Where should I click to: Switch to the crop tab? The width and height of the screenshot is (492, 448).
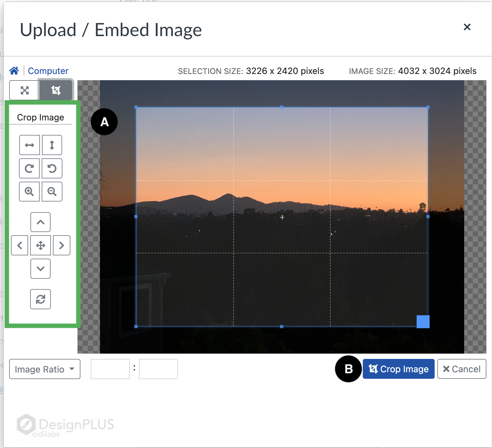[x=56, y=90]
